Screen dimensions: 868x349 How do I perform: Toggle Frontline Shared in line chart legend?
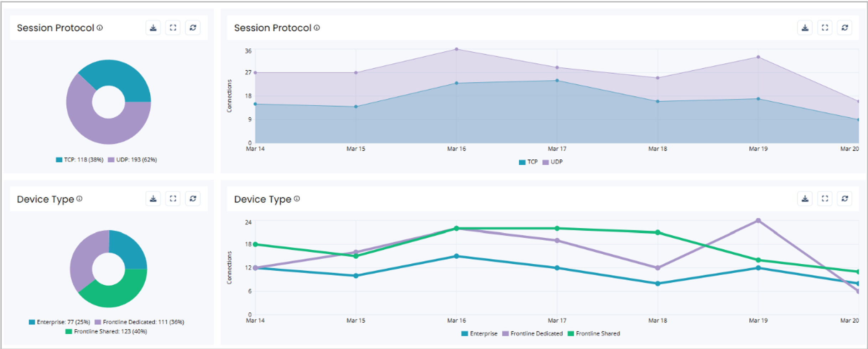coord(594,334)
